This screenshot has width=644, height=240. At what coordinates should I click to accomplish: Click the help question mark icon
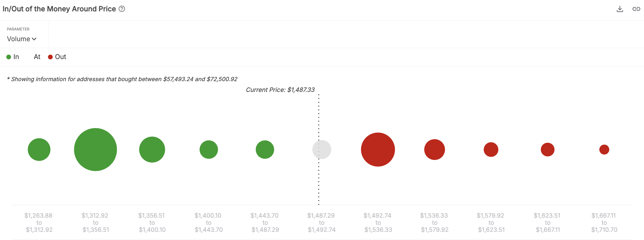(x=122, y=9)
